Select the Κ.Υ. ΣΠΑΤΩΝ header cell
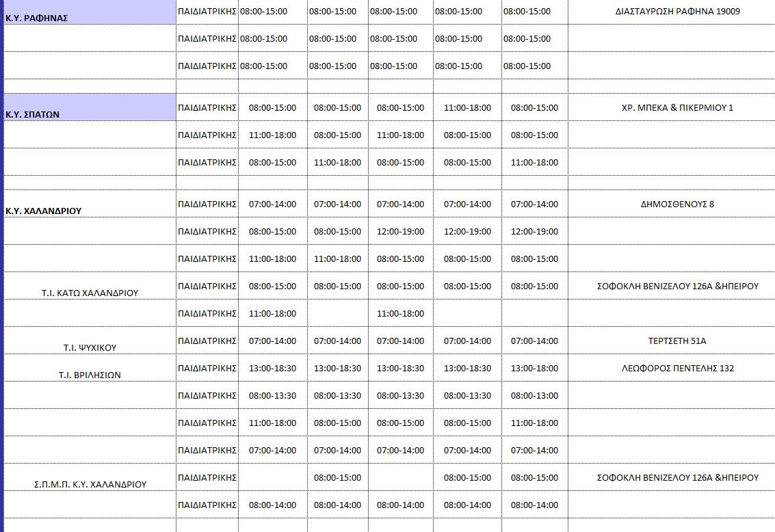 tap(89, 108)
